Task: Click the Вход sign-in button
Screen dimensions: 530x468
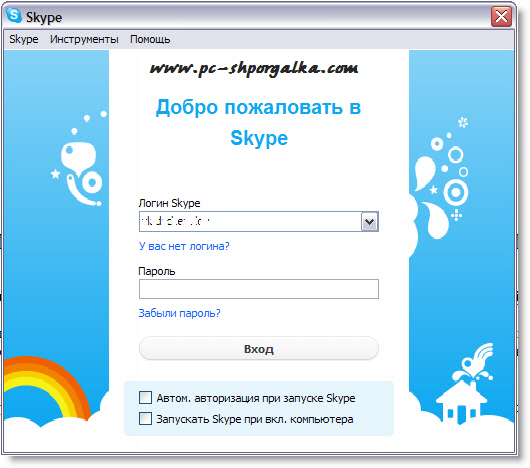Action: click(259, 348)
